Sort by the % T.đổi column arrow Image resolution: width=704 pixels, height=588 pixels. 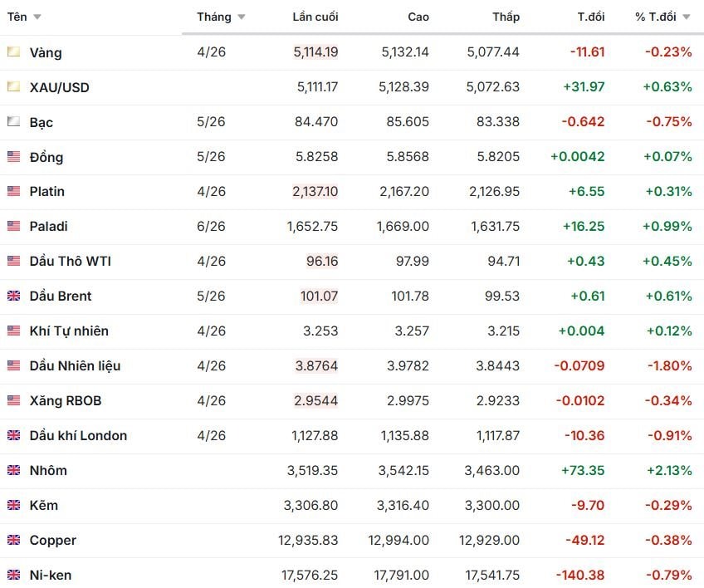click(x=687, y=17)
